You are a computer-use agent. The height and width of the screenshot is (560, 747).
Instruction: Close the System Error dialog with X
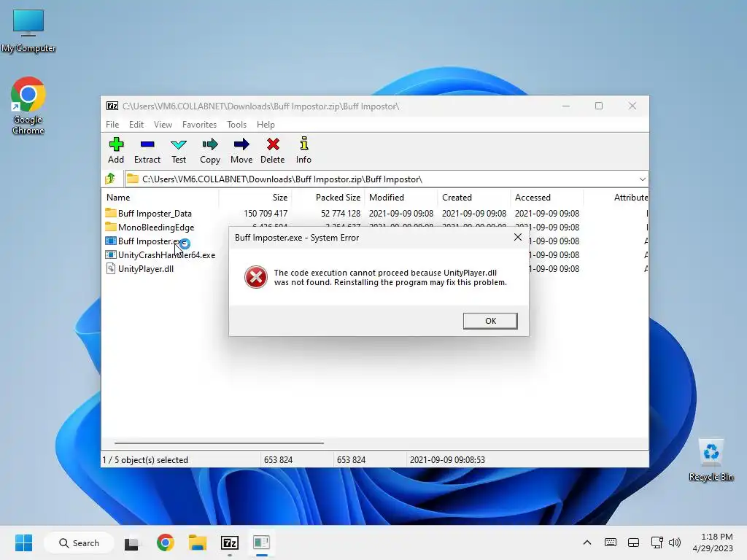518,237
